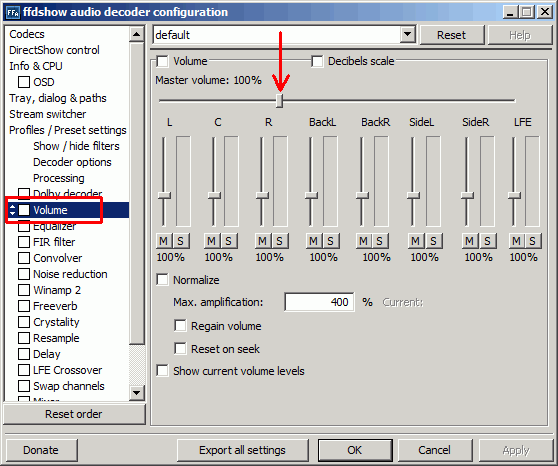Open Decoder options page
This screenshot has width=558, height=466.
pos(72,162)
